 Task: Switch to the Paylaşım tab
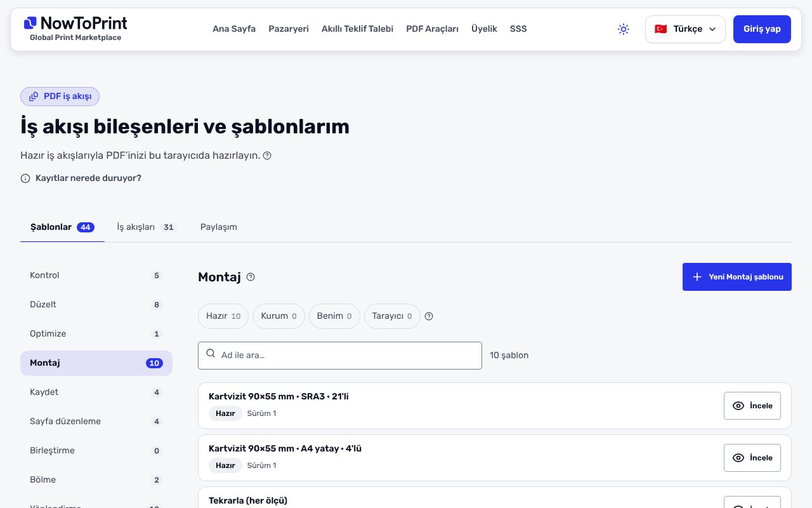(219, 227)
